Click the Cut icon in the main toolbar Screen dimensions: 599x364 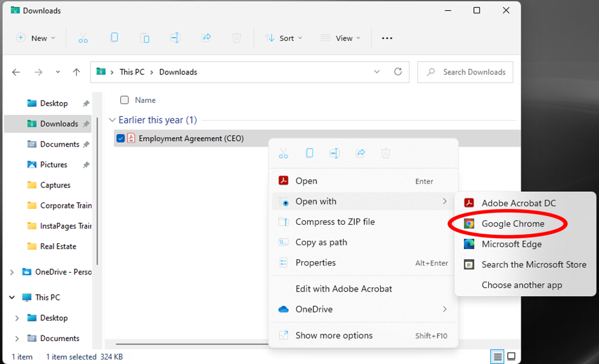(83, 38)
